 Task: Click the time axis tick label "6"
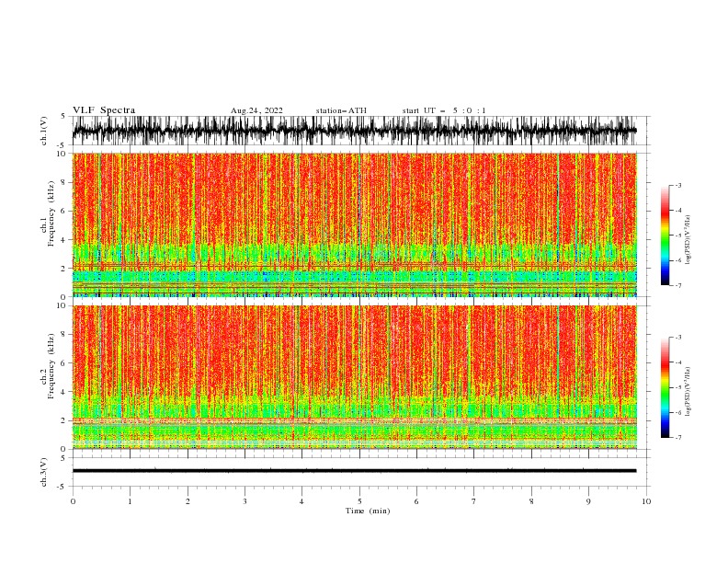pos(416,501)
